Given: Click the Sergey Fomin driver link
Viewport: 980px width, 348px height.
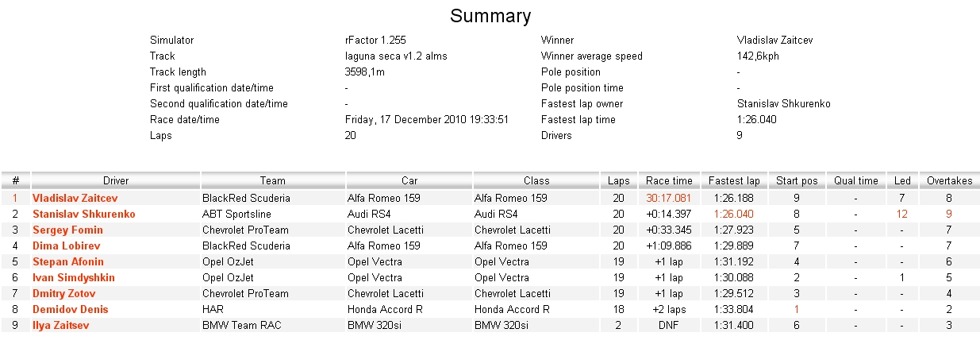Looking at the screenshot, I should click(67, 230).
